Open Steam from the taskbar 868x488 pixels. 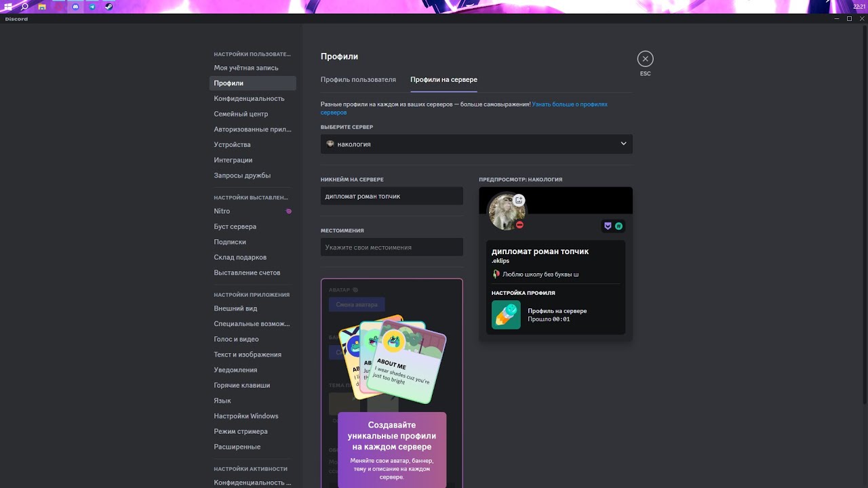pyautogui.click(x=109, y=6)
